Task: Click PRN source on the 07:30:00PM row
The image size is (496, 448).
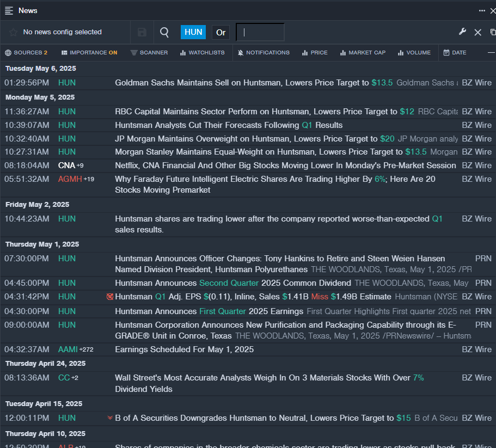Action: pos(483,259)
